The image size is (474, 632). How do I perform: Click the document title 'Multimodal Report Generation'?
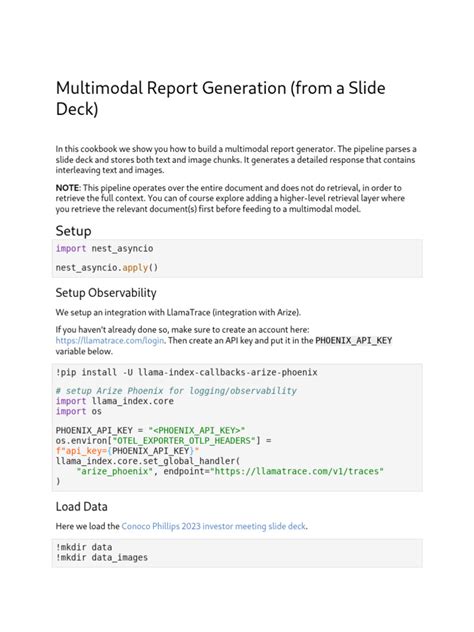coord(220,98)
